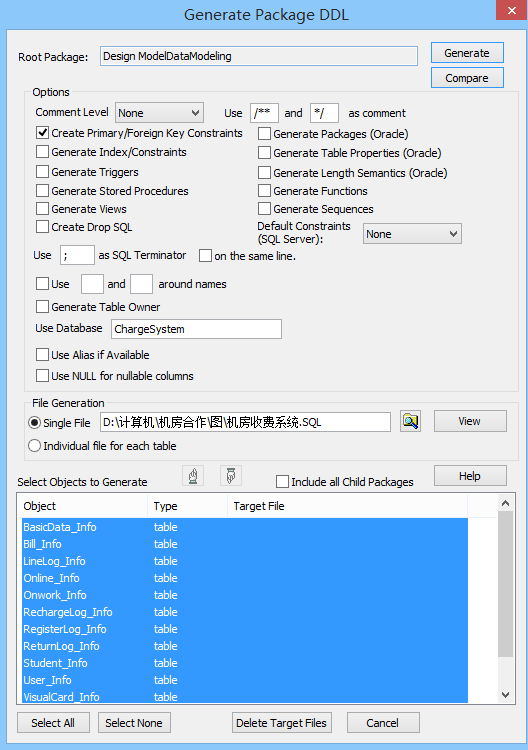This screenshot has height=750, width=528.
Task: Click the Use Database ChargeSystem field
Action: pyautogui.click(x=197, y=329)
